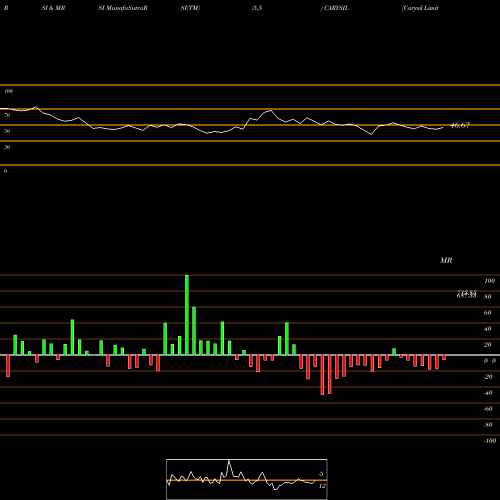Viewport: 500px width, 500px height.
Task: Click the 'SI & MR' header text
Action: [53, 8]
